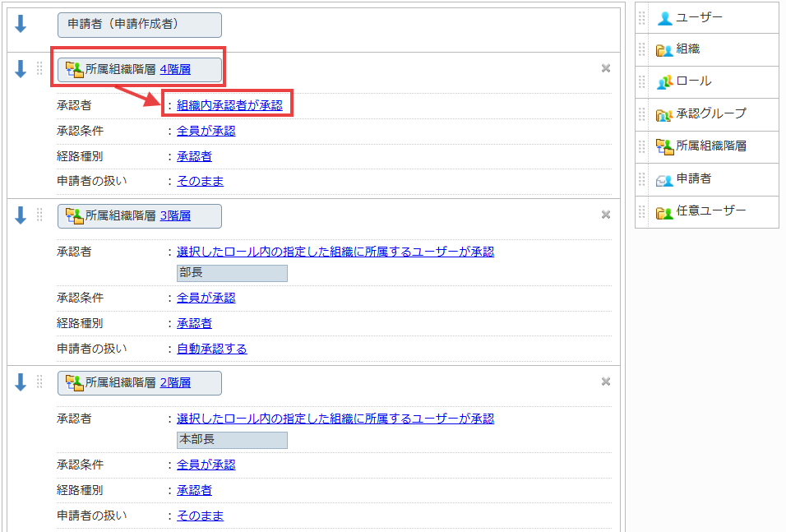Click the drag handle next to ロール item
Image resolution: width=786 pixels, height=532 pixels.
coord(641,81)
